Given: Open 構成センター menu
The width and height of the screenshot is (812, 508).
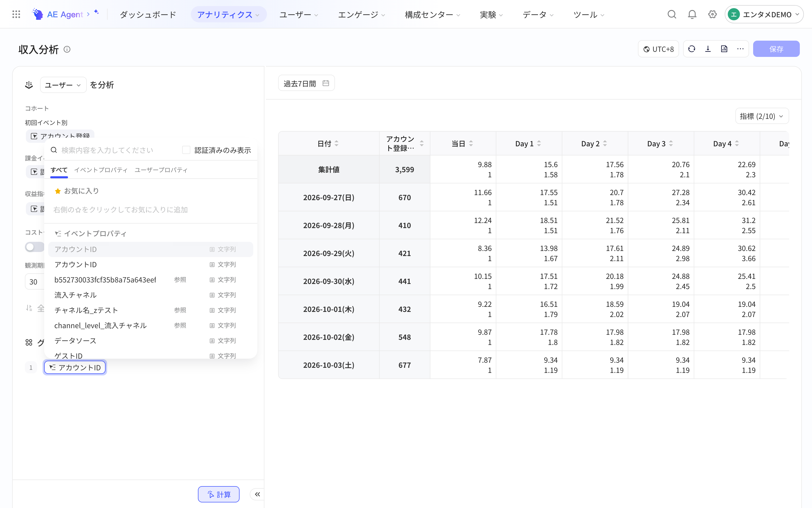Looking at the screenshot, I should tap(432, 14).
